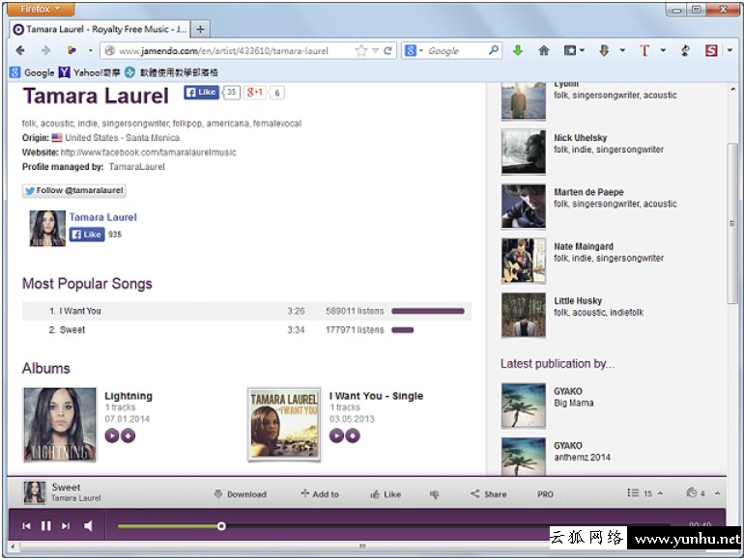Select the Tamara Laurel browser tab
Screen dimensions: 744x560
click(x=100, y=29)
